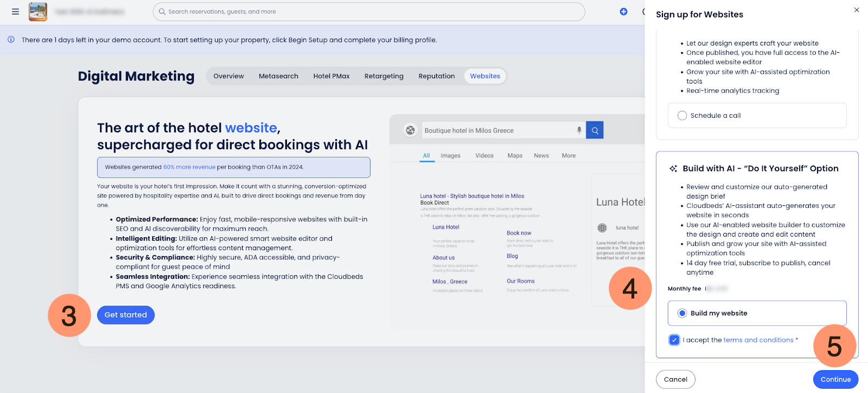Click the AI sparkle icon beside Build with AI
Viewport: 868px width, 393px height.
673,169
